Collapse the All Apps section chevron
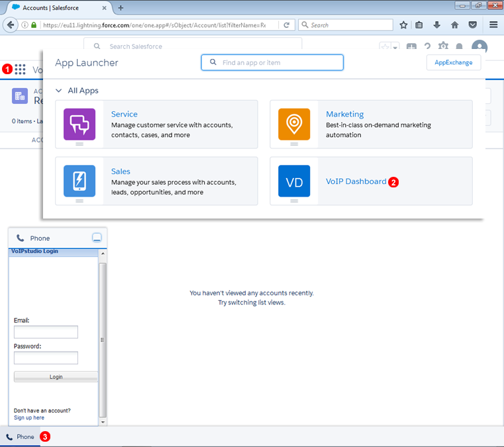Screen dimensions: 504x447 58,91
